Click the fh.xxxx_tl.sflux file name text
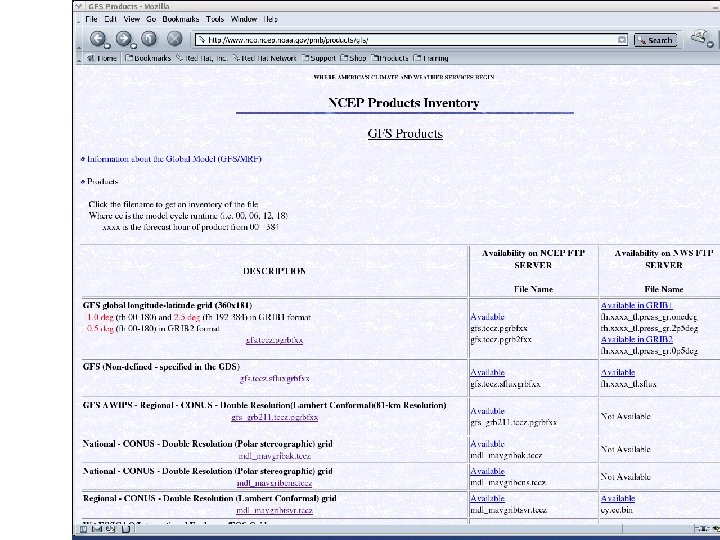The width and height of the screenshot is (720, 540). [x=629, y=384]
